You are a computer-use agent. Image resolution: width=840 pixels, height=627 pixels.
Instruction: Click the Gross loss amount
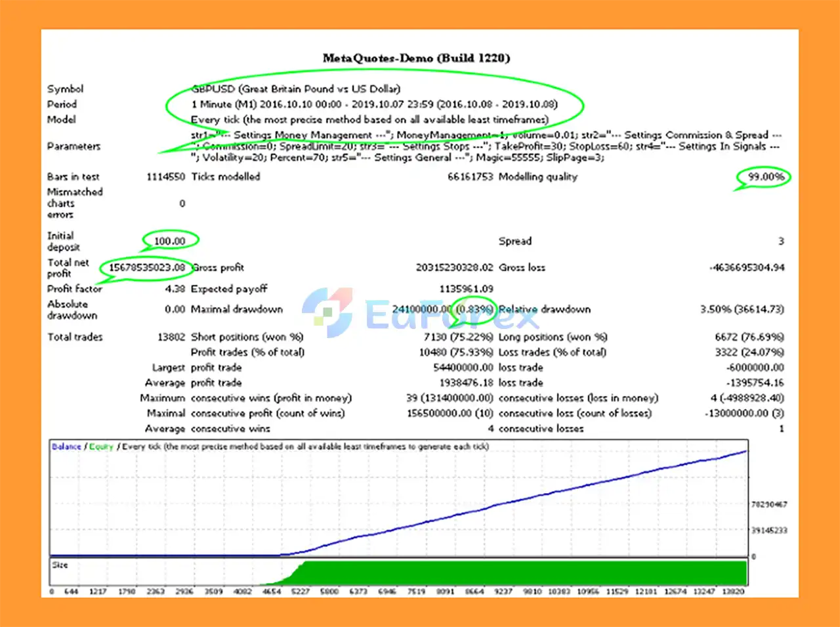(x=746, y=267)
